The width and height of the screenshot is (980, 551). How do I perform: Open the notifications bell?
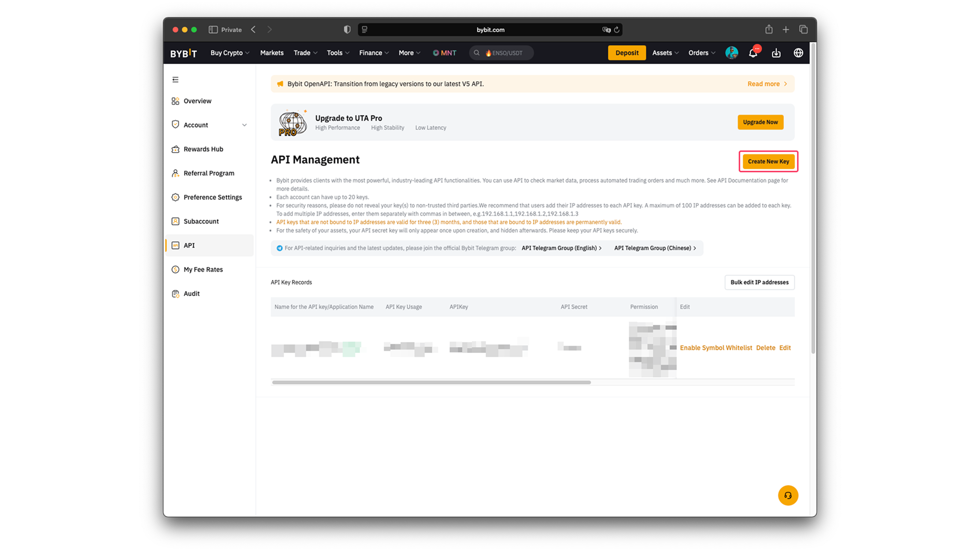[753, 53]
